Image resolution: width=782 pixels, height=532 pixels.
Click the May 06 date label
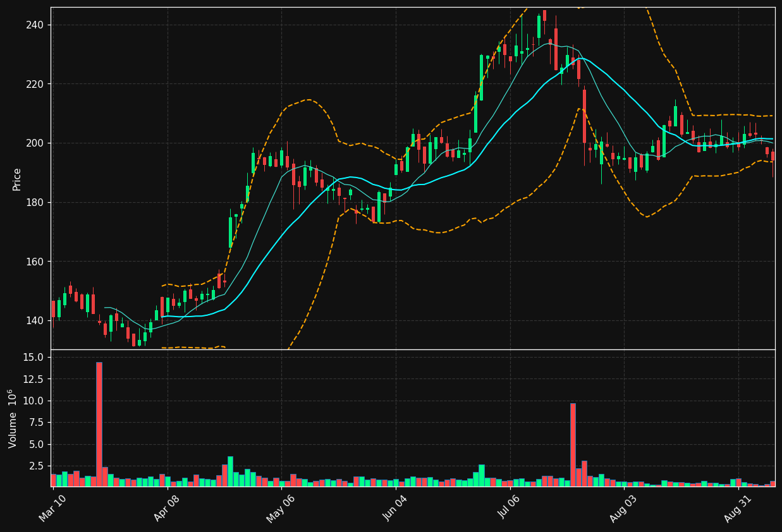[x=280, y=508]
